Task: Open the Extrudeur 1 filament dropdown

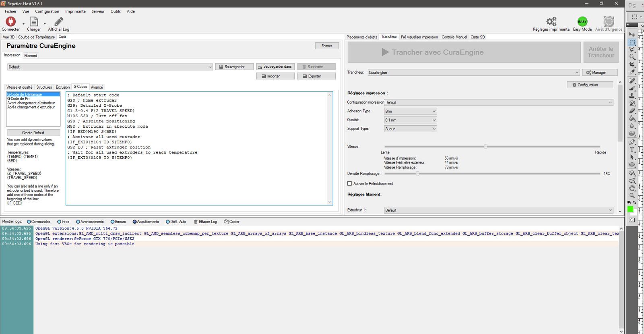Action: (499, 210)
